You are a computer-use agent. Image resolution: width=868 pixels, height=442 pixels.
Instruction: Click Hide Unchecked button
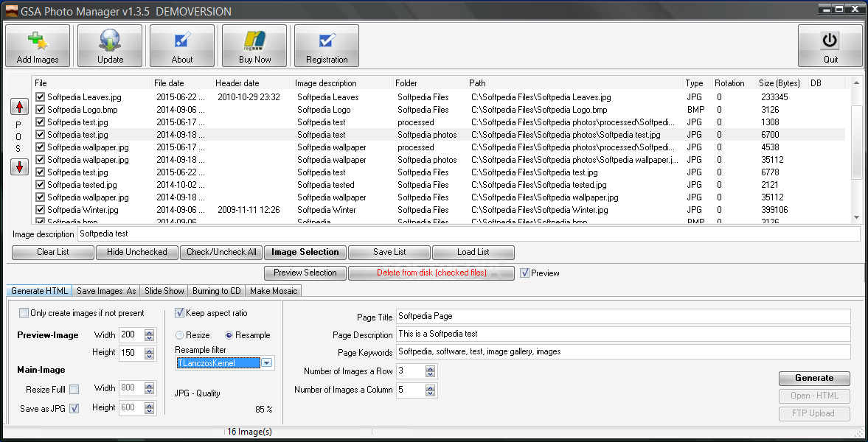(x=136, y=252)
